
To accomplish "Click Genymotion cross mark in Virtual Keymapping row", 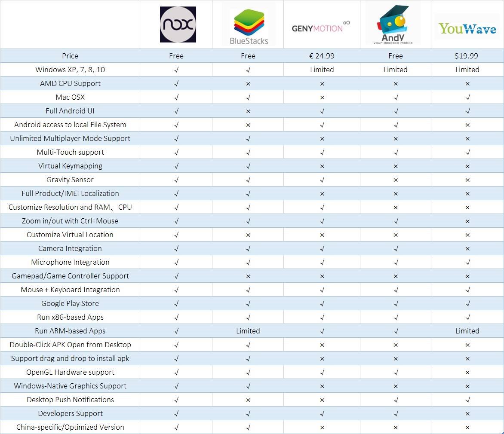I will [322, 166].
